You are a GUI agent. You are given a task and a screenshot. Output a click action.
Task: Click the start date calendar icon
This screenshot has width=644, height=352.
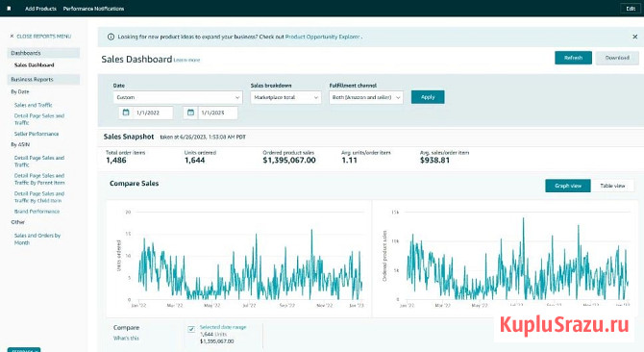(x=126, y=113)
